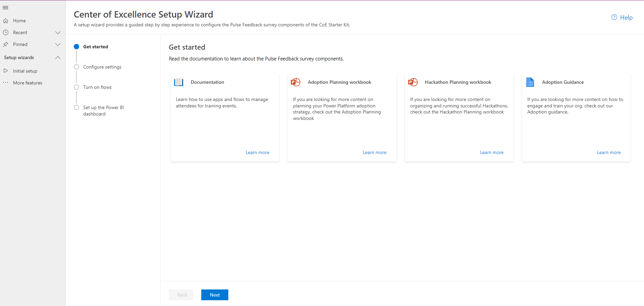This screenshot has height=306, width=644.
Task: Click the Adoption Planning workbook PowerPoint icon
Action: 296,82
